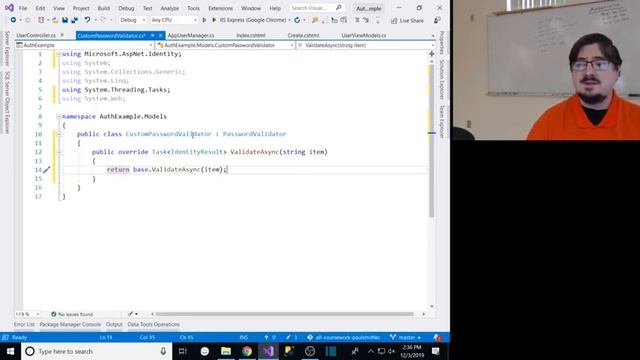Collapse the ValidateAsync method block
640x360 pixels.
click(59, 152)
